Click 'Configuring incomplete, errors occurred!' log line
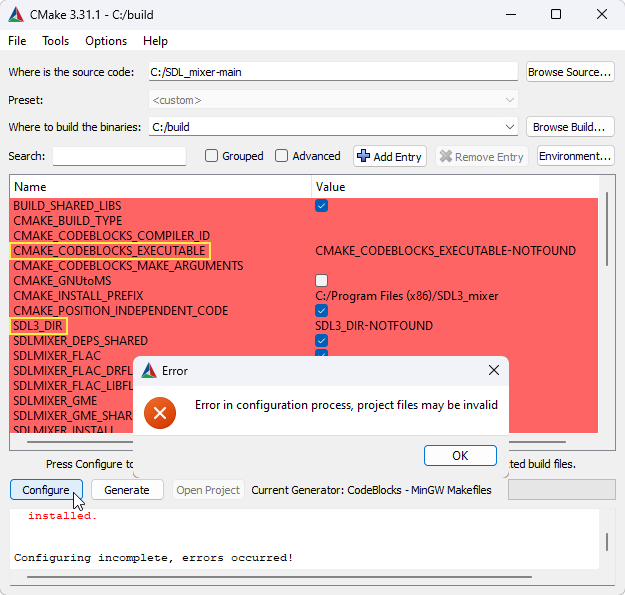Image resolution: width=625 pixels, height=595 pixels. pyautogui.click(x=153, y=558)
